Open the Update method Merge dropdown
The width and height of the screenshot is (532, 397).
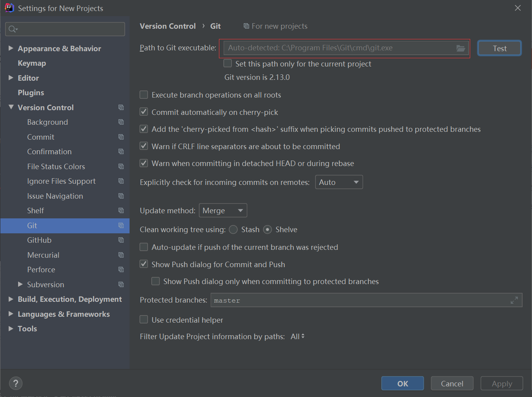[223, 211]
